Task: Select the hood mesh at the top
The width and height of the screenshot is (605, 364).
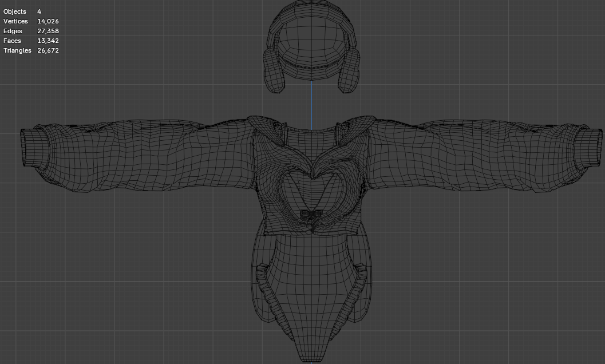Action: (311, 34)
